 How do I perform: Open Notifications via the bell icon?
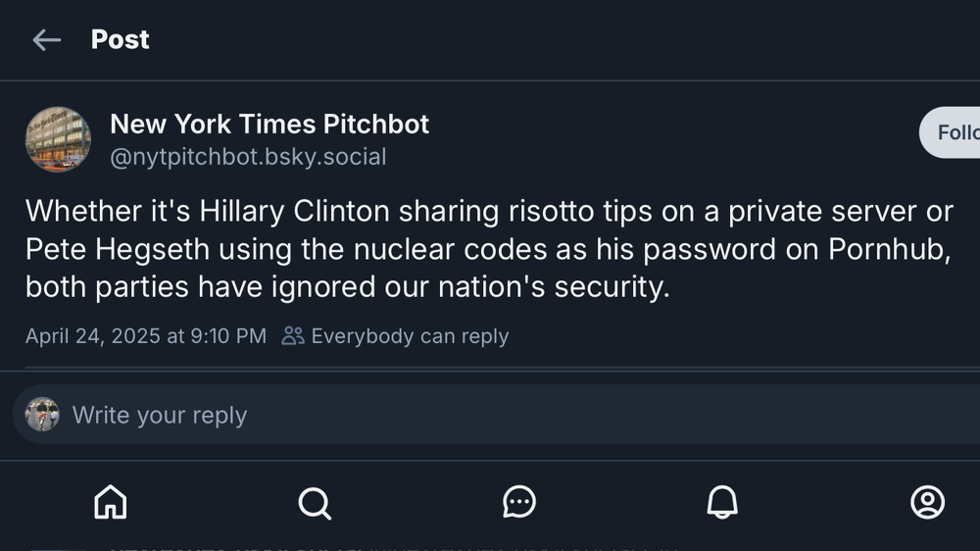coord(722,502)
